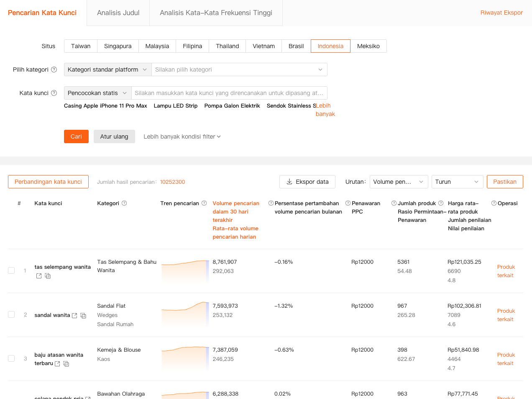Click help icon beside Tren pencarian header

coord(204,203)
